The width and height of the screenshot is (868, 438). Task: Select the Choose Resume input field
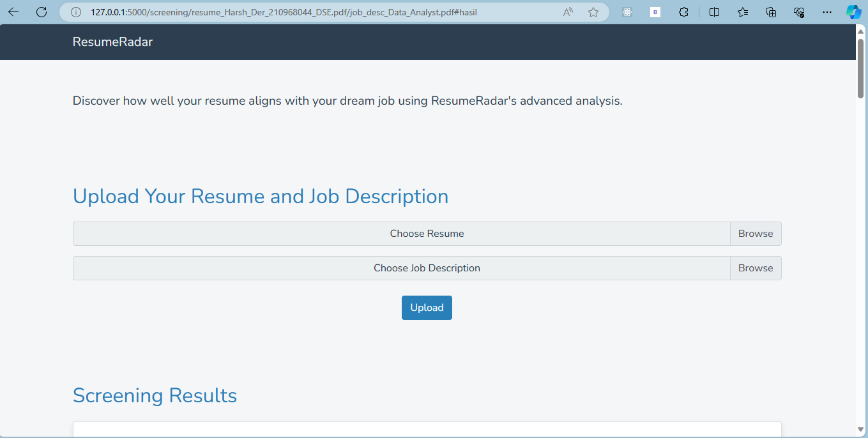click(x=401, y=233)
